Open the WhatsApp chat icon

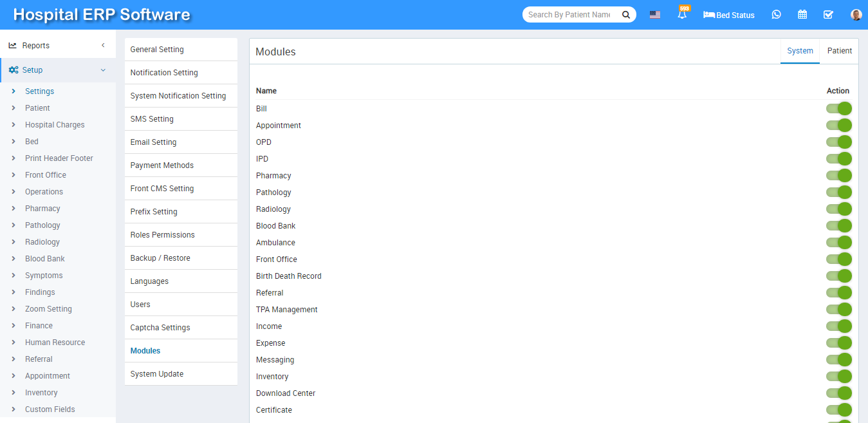tap(776, 15)
